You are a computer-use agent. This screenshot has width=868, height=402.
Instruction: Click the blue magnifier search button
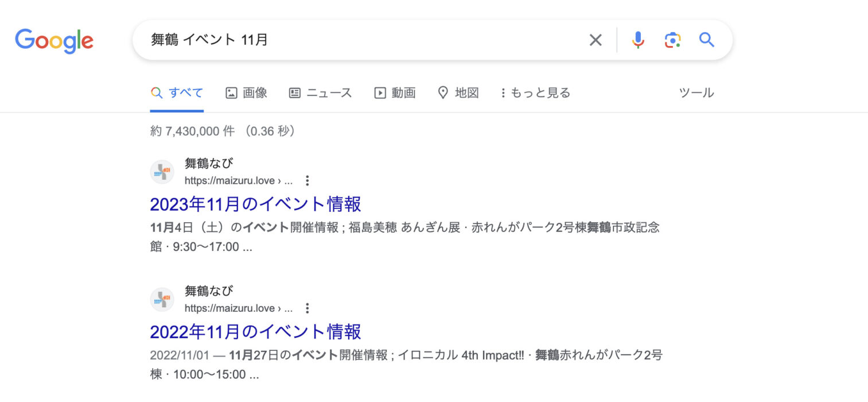point(706,40)
